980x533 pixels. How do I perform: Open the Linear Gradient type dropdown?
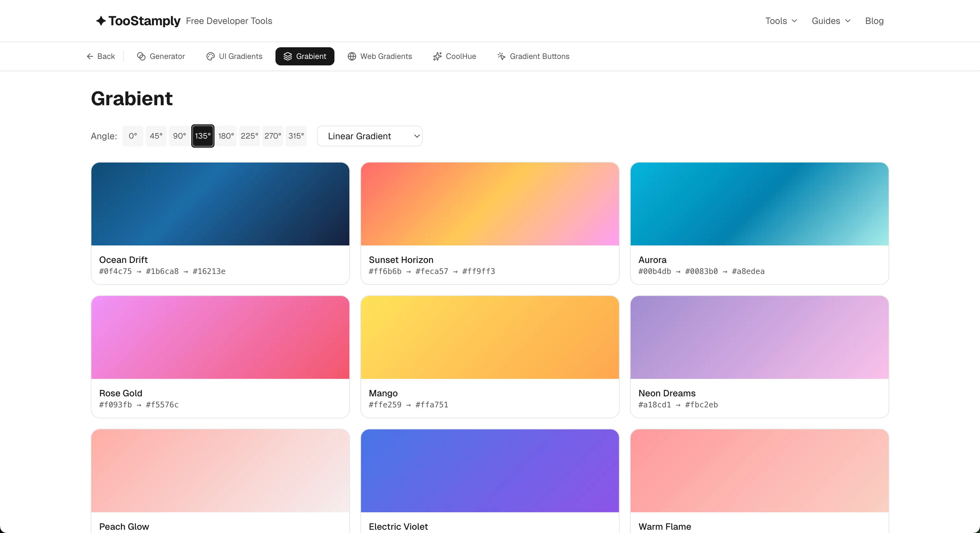tap(370, 136)
